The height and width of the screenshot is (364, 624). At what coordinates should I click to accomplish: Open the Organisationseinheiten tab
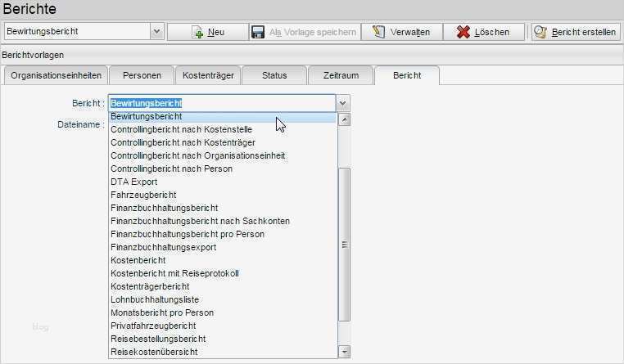click(57, 75)
